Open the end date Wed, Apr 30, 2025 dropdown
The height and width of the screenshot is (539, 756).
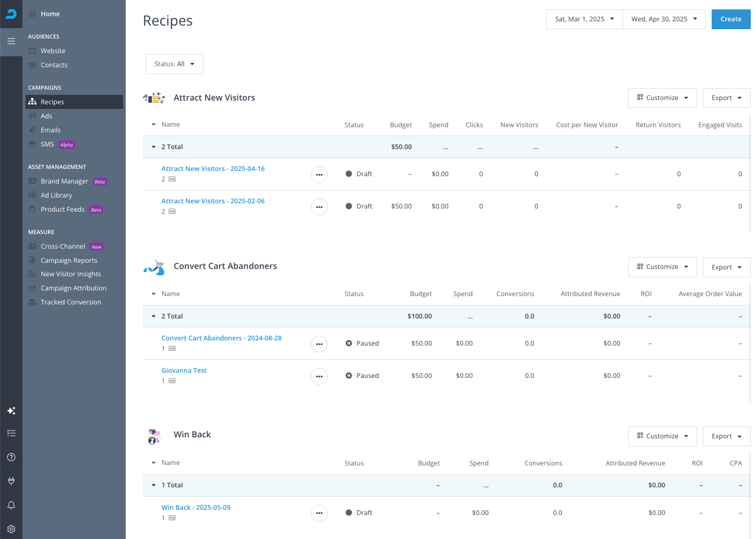point(664,19)
